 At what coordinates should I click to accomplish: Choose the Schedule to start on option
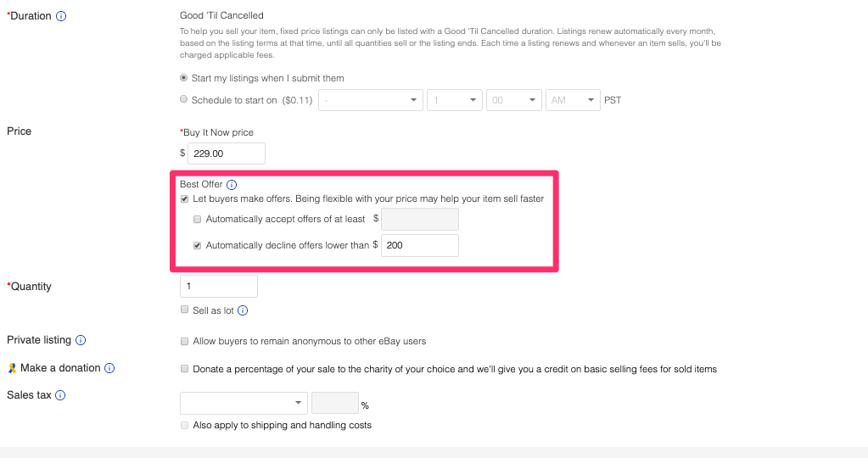click(184, 99)
